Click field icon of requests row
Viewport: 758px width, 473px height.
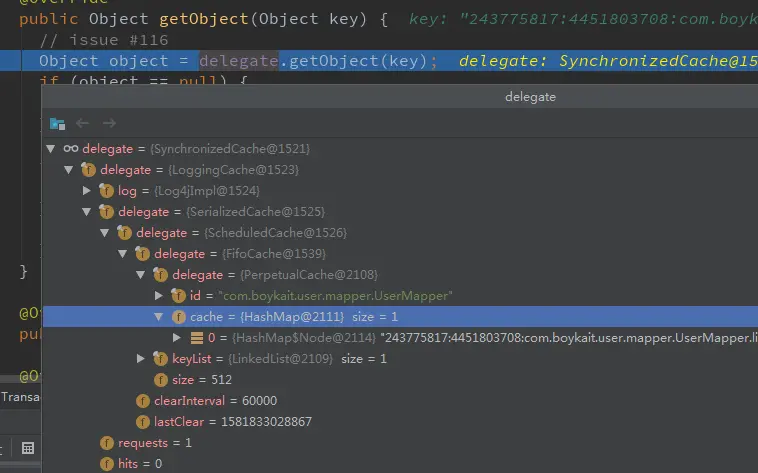[x=106, y=443]
